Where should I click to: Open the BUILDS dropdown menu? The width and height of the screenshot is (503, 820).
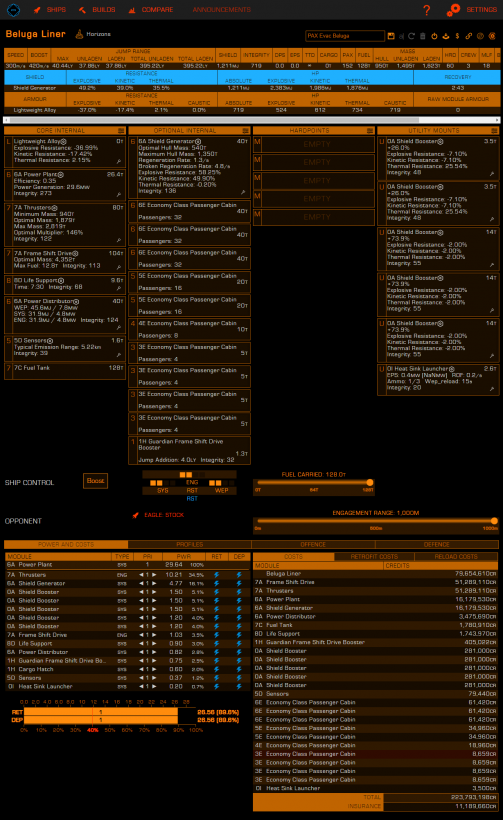pos(97,10)
